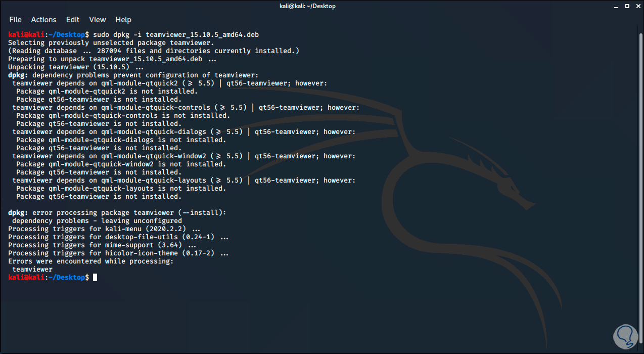Click the cursor at the last empty prompt
This screenshot has width=644, height=354.
point(95,277)
